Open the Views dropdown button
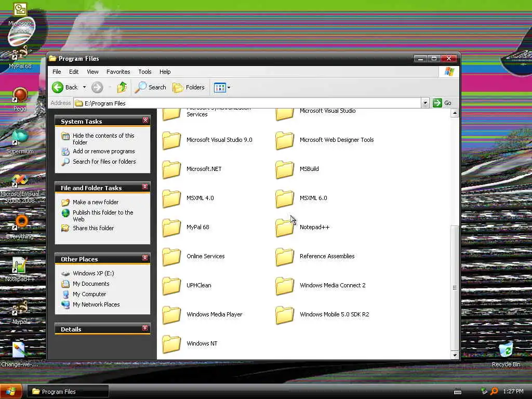 pos(222,87)
